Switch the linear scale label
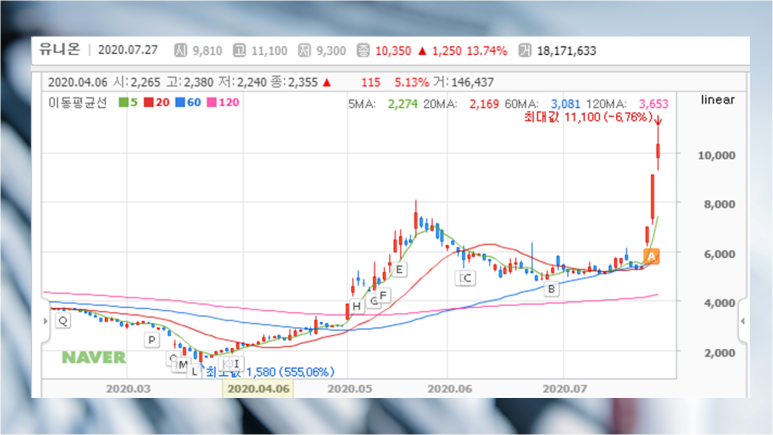The image size is (773, 435). click(718, 100)
